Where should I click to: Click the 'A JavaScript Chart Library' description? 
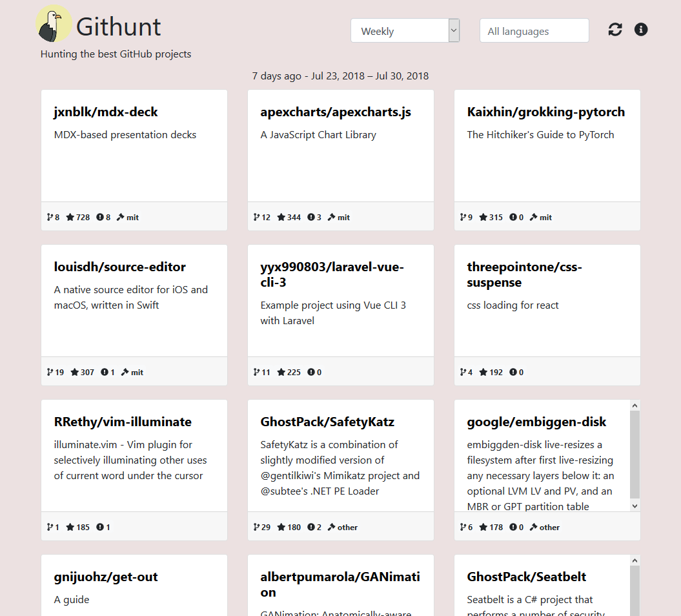[318, 135]
